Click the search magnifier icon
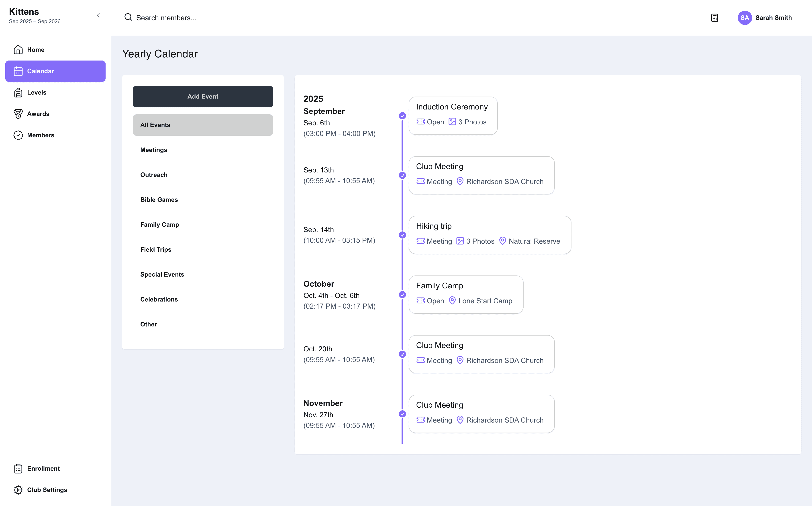Viewport: 812px width, 506px height. click(x=128, y=17)
